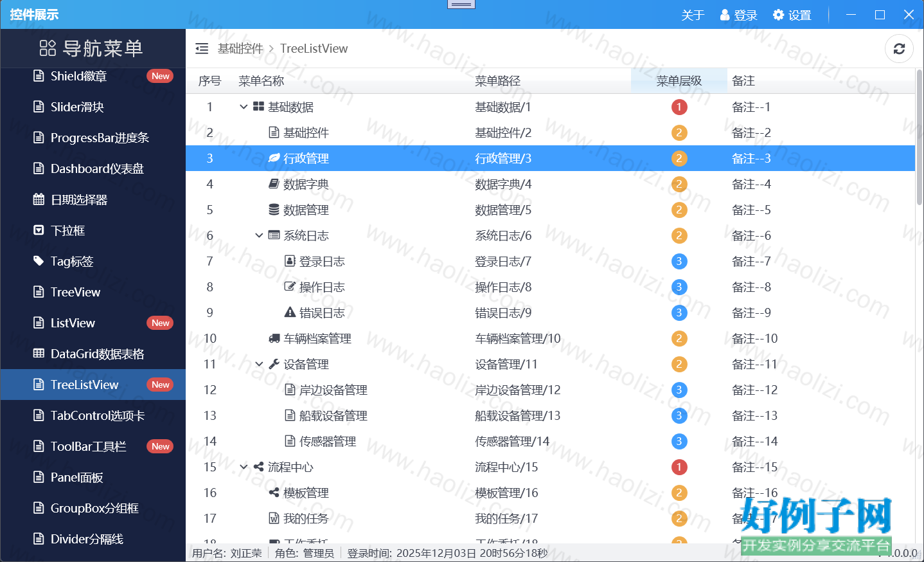
Task: Click the 数据字典/4 path cell
Action: point(503,184)
